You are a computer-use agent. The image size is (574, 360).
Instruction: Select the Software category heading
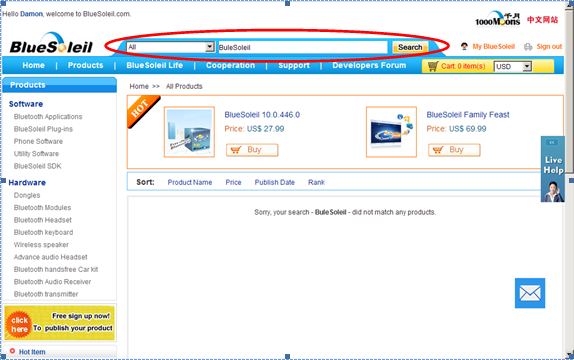click(x=26, y=104)
